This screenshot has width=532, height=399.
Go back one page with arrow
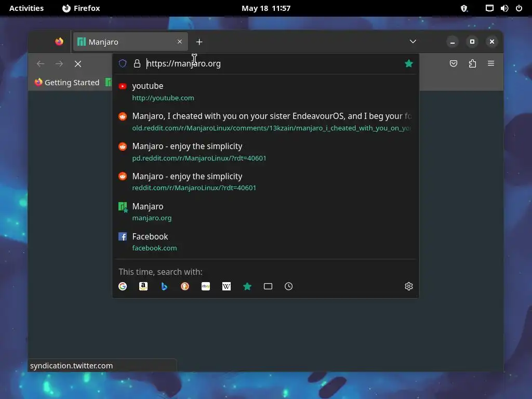click(41, 64)
